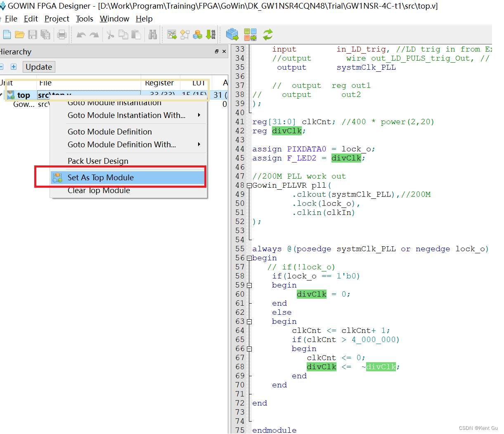Collapse the begin block at line 59
504x434 pixels.
[249, 285]
